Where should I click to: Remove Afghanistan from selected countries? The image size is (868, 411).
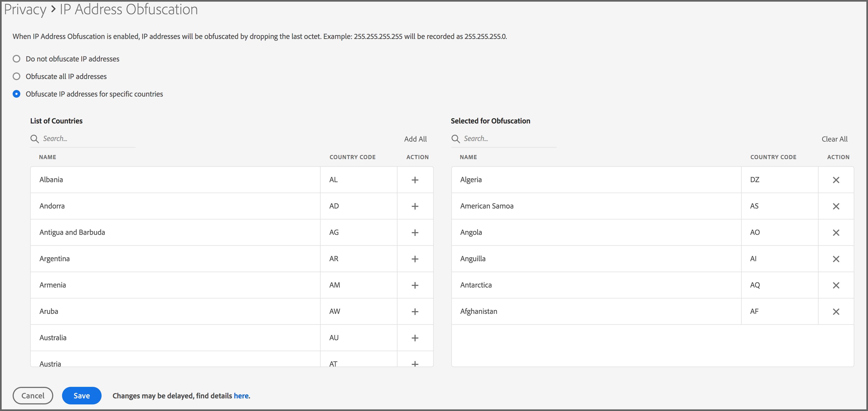pyautogui.click(x=836, y=312)
